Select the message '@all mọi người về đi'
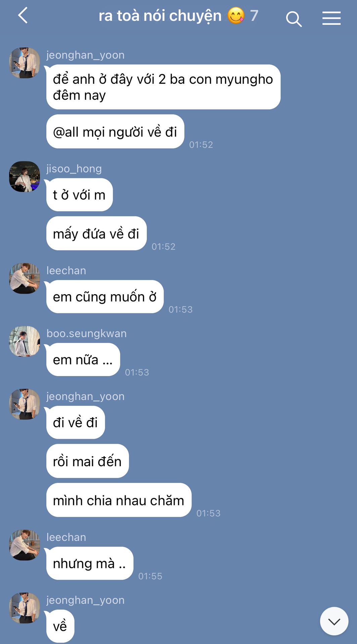The image size is (357, 644). pos(115,131)
